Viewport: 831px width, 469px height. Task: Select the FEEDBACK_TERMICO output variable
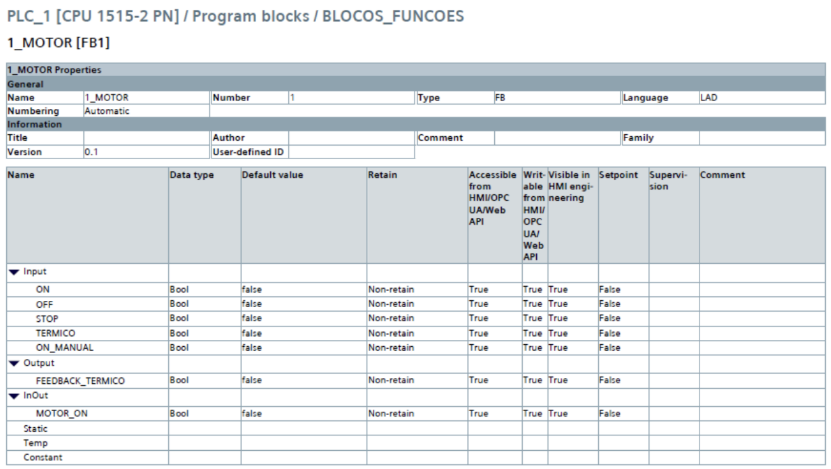pos(79,381)
